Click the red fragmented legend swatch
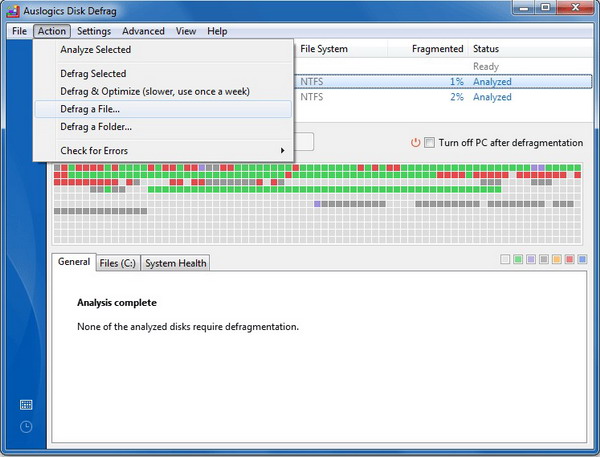600x457 pixels. (x=569, y=260)
